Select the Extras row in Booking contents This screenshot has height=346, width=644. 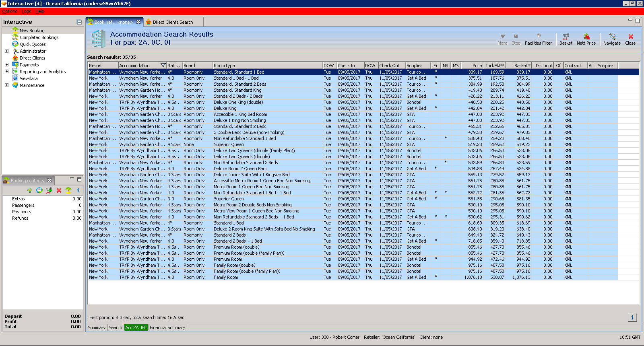[x=43, y=199]
